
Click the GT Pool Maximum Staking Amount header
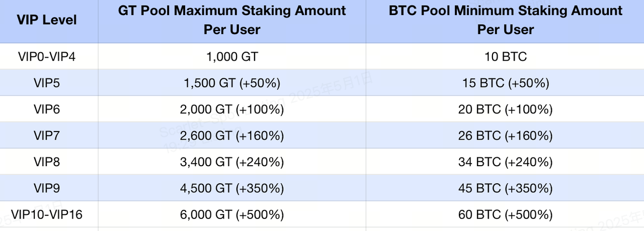232,20
